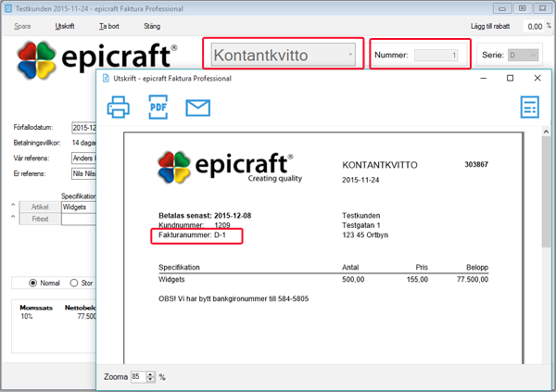Click the Widgets specification field
556x392 pixels.
79,207
